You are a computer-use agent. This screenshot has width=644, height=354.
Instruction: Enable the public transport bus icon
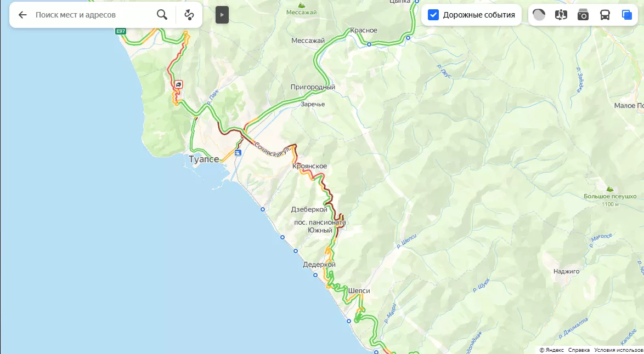(605, 15)
